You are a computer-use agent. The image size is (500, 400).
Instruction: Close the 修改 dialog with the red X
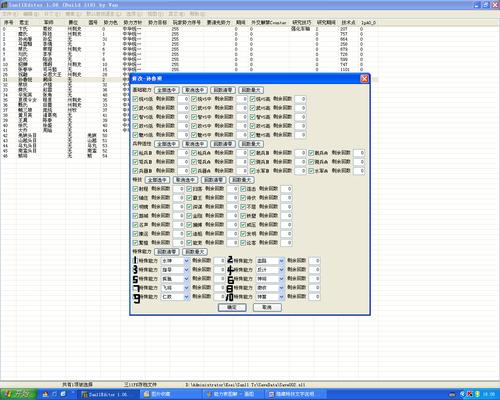[x=364, y=79]
